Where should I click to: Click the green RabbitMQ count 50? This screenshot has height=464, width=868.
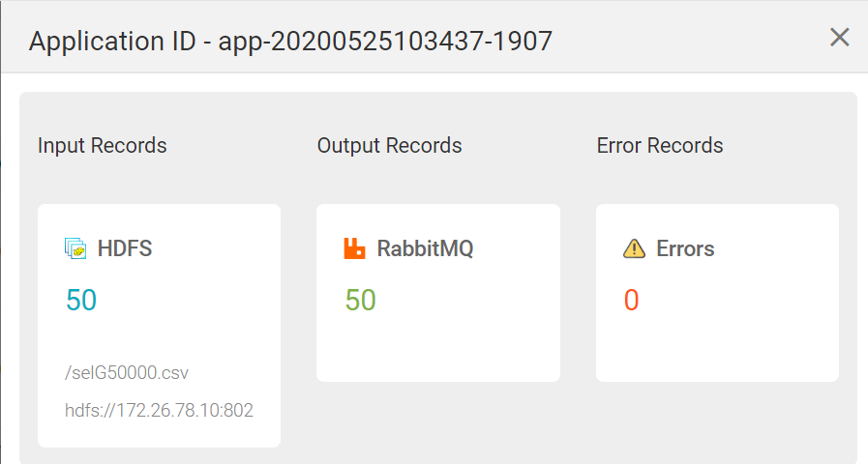coord(360,301)
